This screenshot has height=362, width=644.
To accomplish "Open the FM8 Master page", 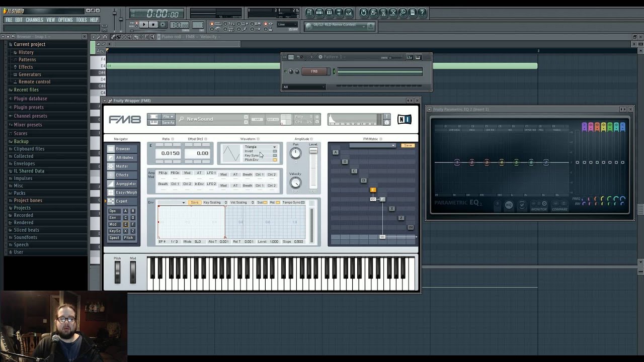I will click(122, 166).
